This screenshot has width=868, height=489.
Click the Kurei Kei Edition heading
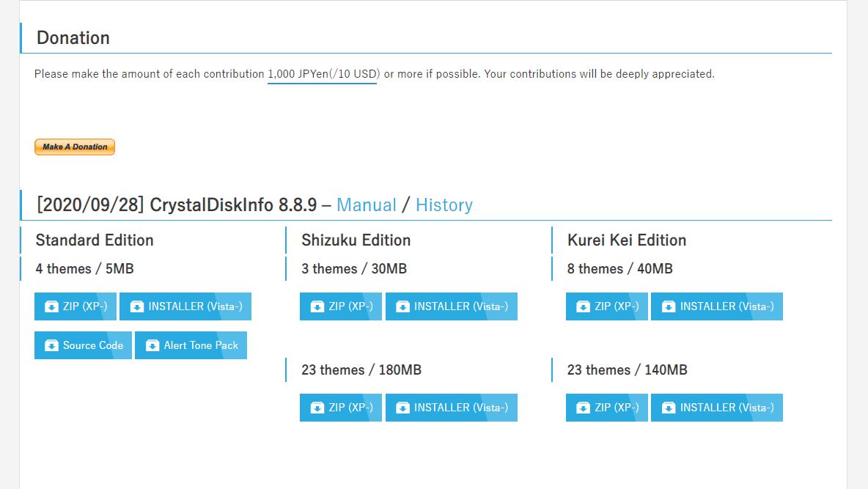(627, 240)
